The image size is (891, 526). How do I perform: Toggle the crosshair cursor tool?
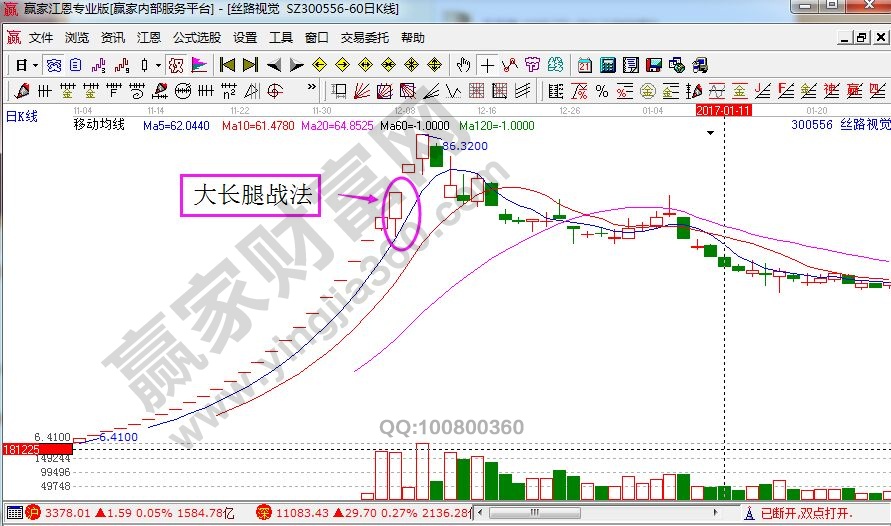click(487, 65)
